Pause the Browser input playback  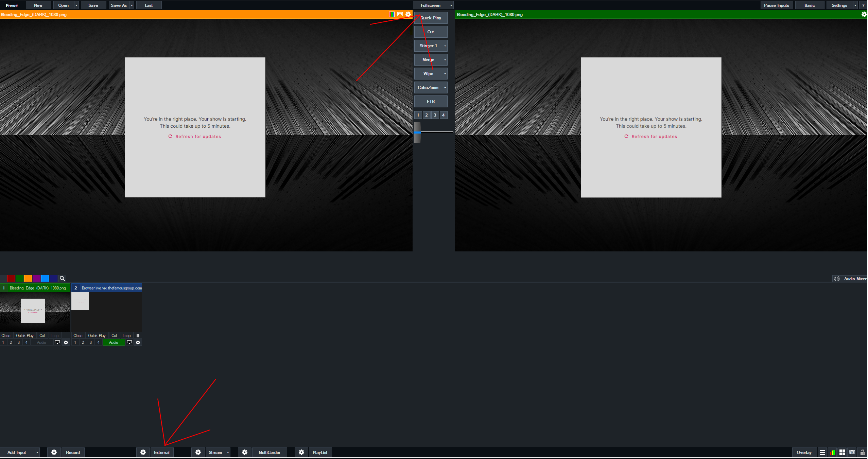pyautogui.click(x=138, y=336)
